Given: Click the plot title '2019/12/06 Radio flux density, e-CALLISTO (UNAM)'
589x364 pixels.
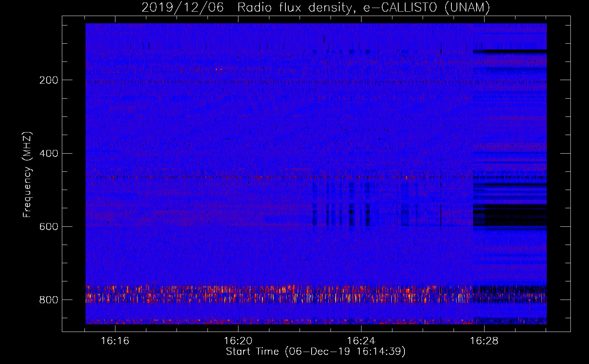Looking at the screenshot, I should pyautogui.click(x=316, y=7).
